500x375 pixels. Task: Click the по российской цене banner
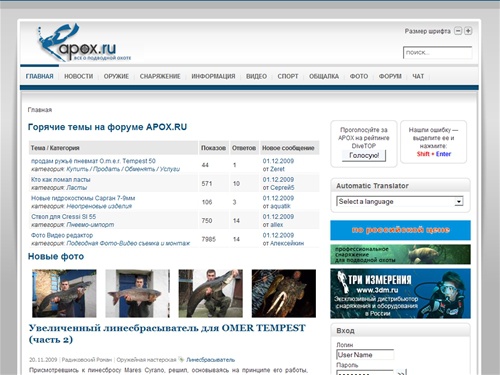pos(400,230)
